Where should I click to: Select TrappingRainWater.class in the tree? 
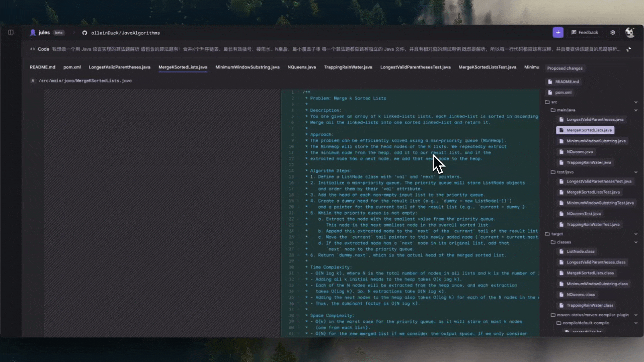(x=587, y=306)
